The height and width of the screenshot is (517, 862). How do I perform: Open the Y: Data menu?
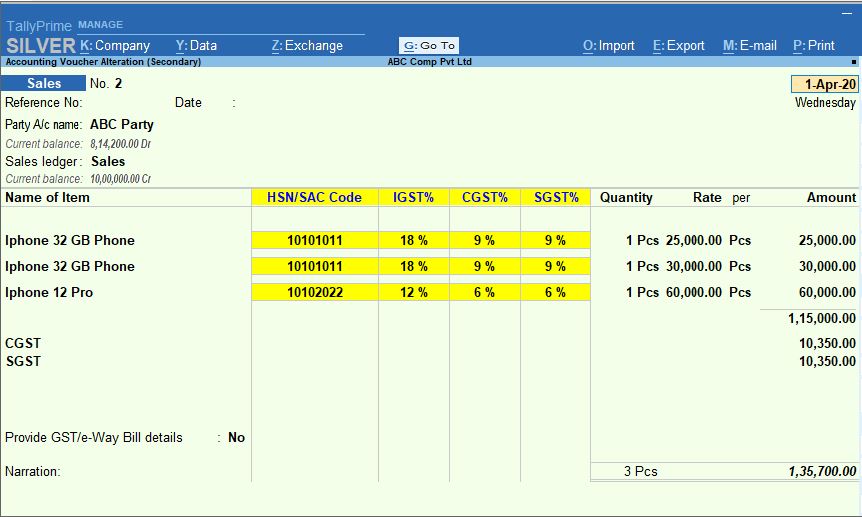pyautogui.click(x=196, y=46)
